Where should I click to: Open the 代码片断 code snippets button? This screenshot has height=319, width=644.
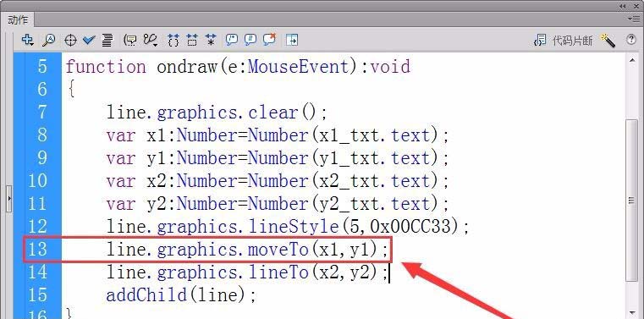point(563,41)
